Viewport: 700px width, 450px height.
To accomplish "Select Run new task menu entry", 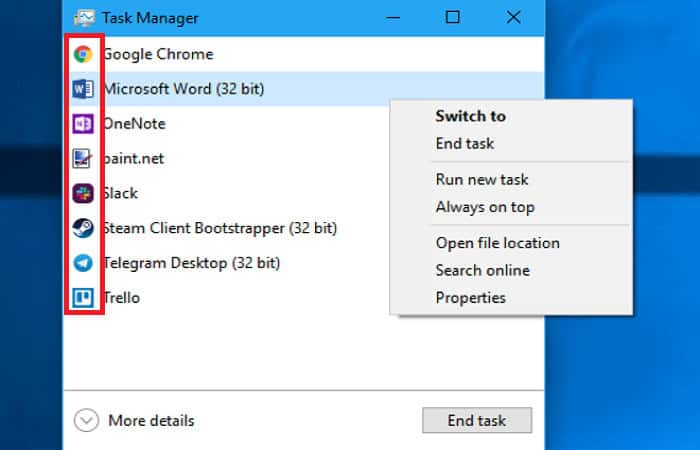I will pos(482,179).
